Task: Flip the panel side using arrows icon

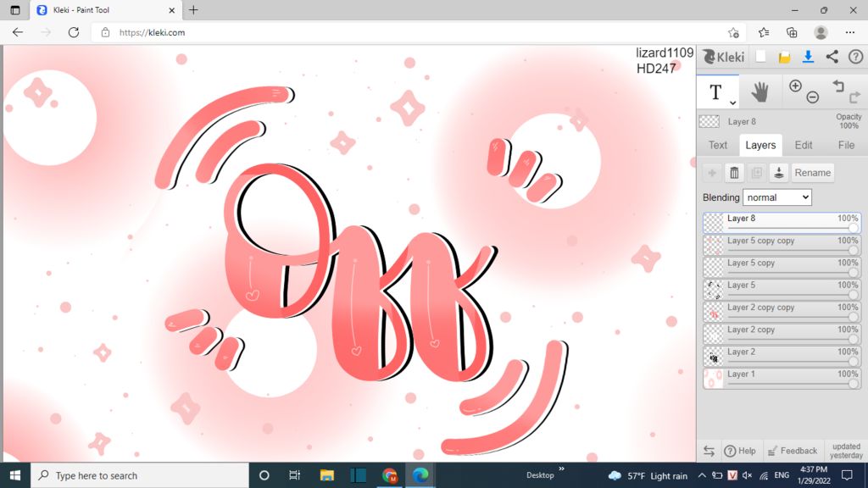Action: (x=709, y=451)
